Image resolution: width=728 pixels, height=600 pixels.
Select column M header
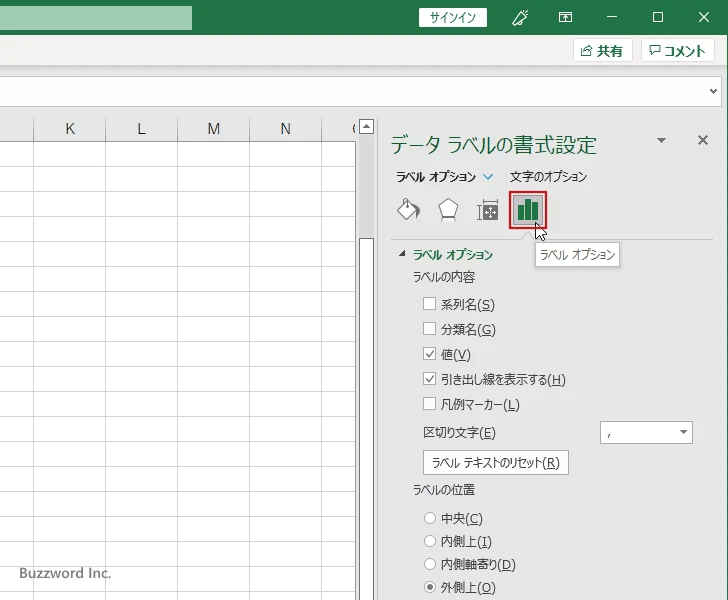[x=214, y=129]
